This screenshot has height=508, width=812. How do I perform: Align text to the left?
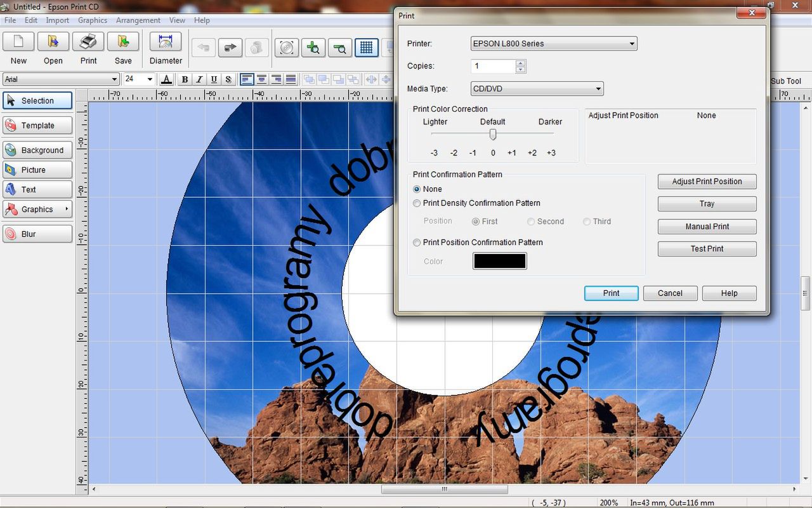coord(247,79)
